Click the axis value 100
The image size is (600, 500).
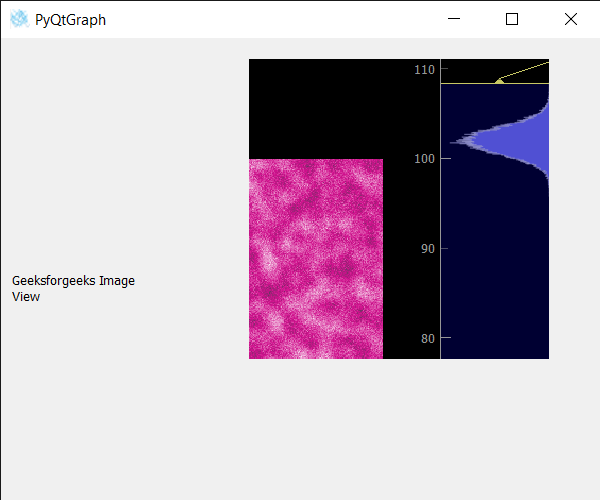pyautogui.click(x=424, y=158)
